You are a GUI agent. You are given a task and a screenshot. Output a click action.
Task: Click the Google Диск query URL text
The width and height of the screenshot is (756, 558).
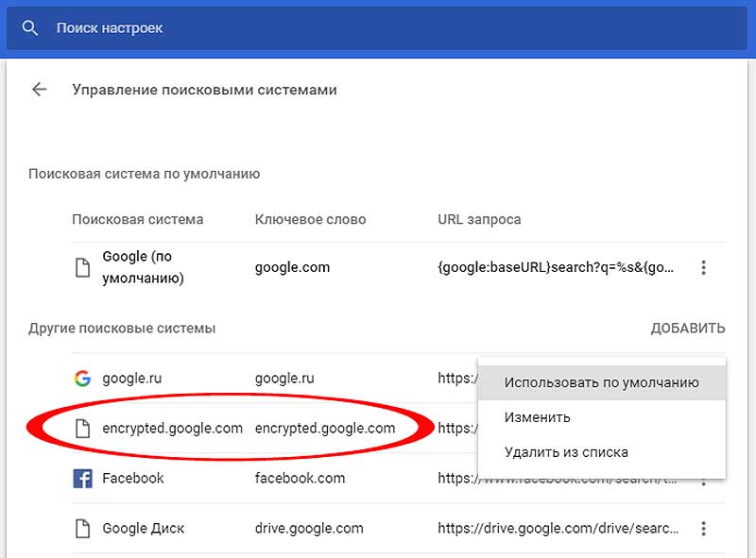[558, 529]
